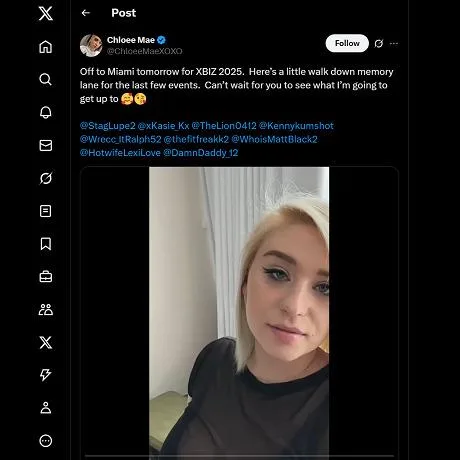Click the Grok icon next to Follow
The height and width of the screenshot is (460, 460).
point(379,43)
